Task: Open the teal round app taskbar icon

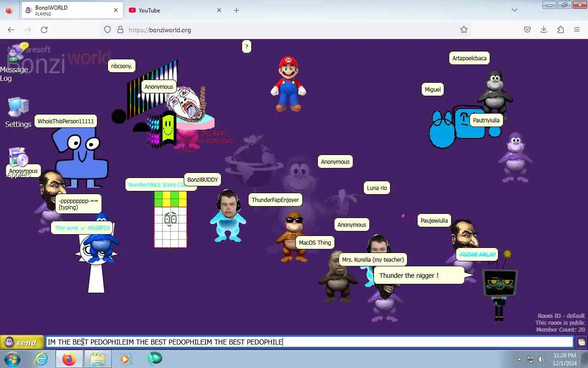Action: click(155, 358)
